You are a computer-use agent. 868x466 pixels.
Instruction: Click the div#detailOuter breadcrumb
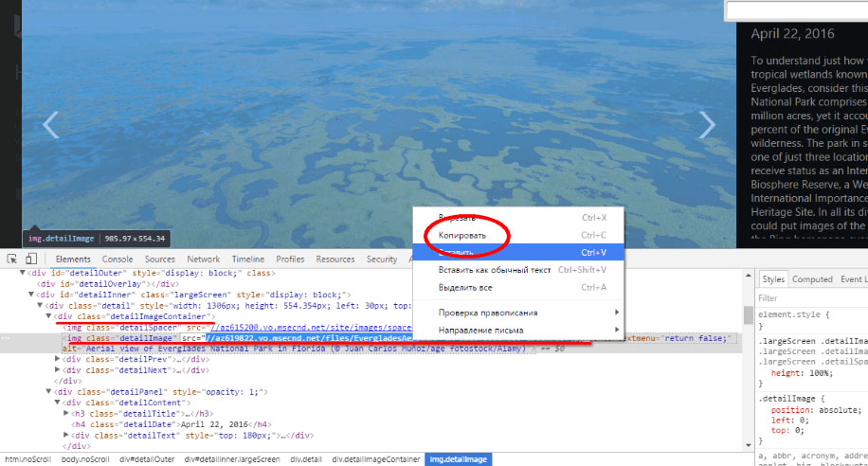tap(147, 459)
